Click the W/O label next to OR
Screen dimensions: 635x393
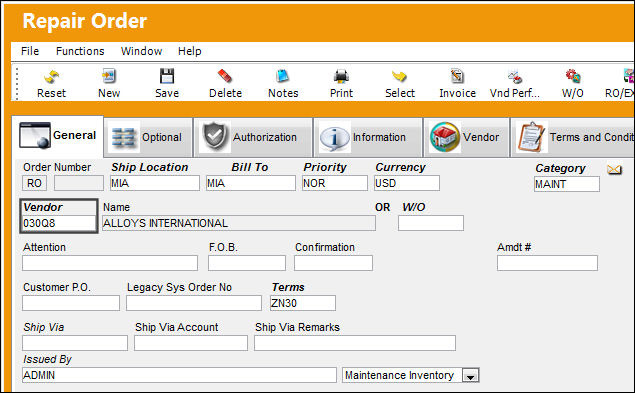click(413, 207)
